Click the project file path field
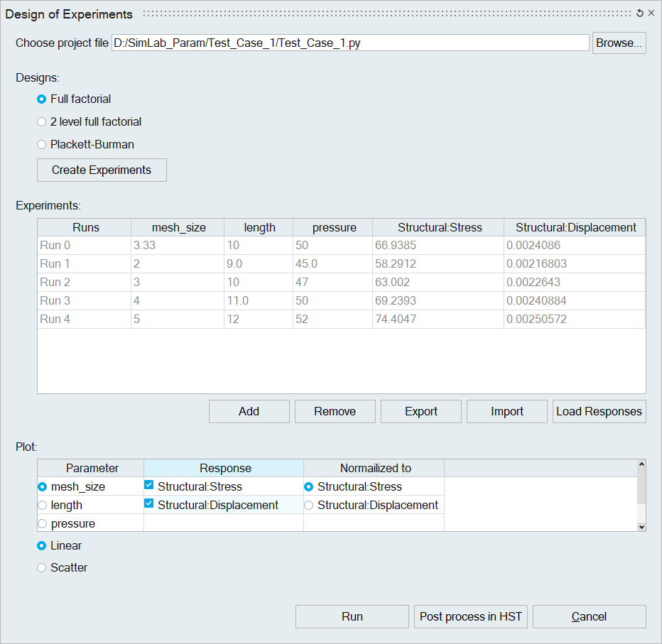The image size is (662, 644). point(350,43)
